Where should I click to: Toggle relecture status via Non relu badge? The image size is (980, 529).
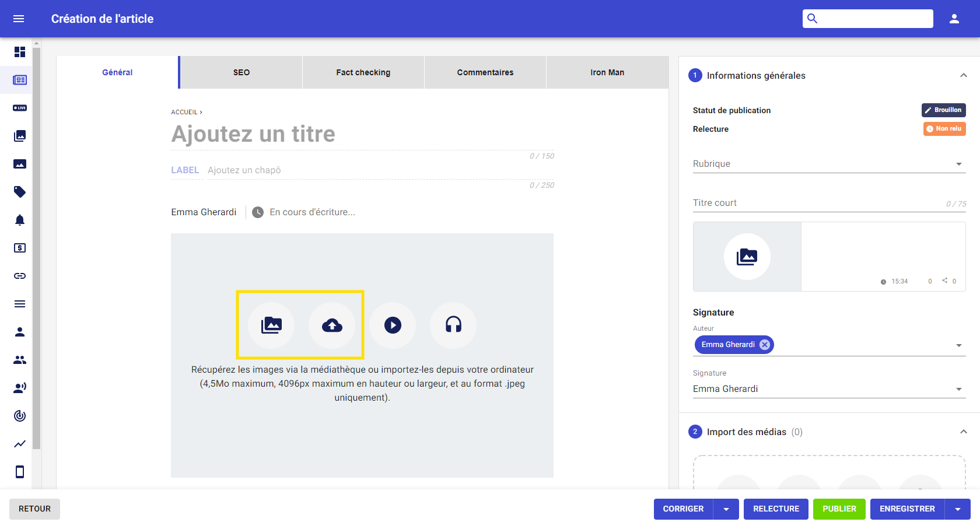[x=944, y=128]
